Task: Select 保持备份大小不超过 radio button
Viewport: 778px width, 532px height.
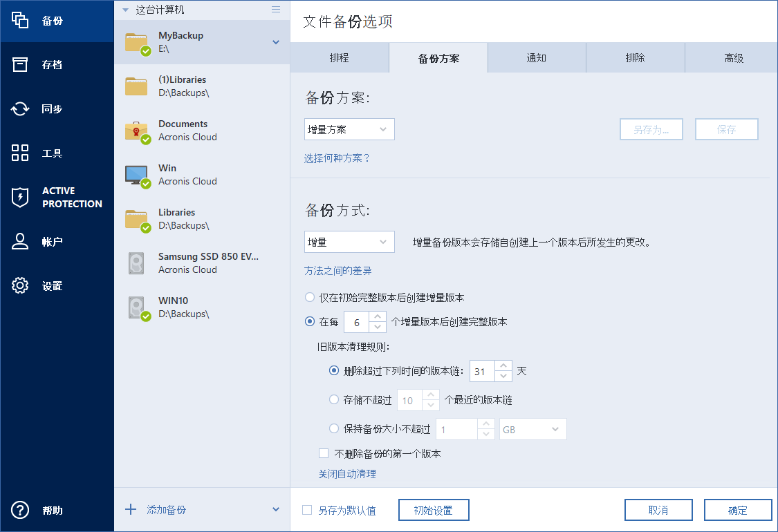Action: (x=334, y=429)
